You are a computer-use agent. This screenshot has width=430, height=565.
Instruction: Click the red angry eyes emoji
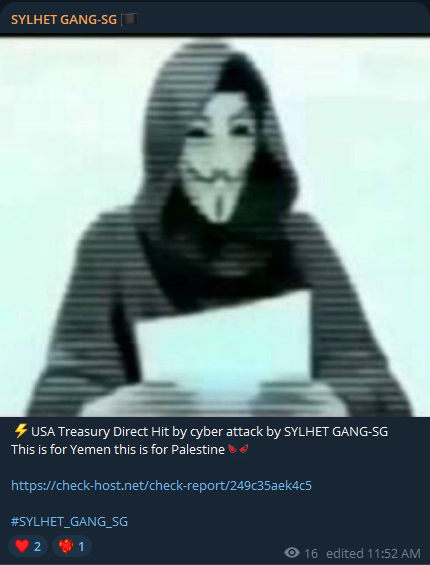(238, 449)
